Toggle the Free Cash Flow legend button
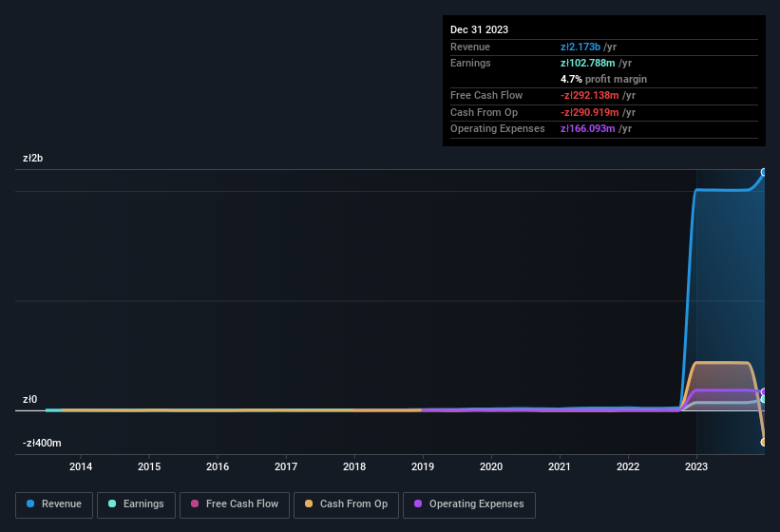 point(235,504)
